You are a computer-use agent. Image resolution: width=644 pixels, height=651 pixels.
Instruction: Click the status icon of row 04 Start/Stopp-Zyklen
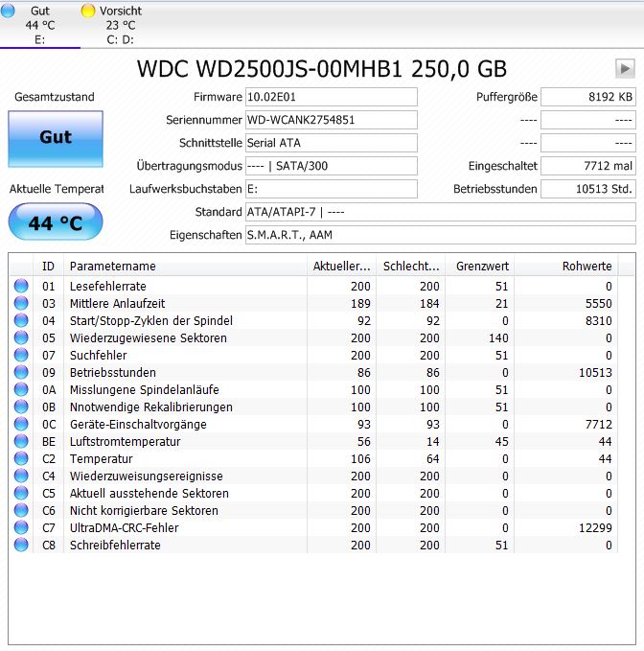tap(21, 320)
